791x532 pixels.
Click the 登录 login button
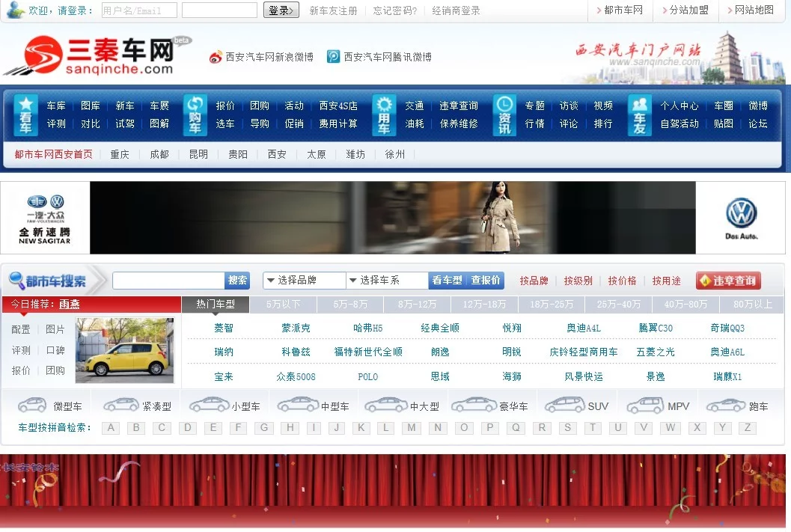281,10
